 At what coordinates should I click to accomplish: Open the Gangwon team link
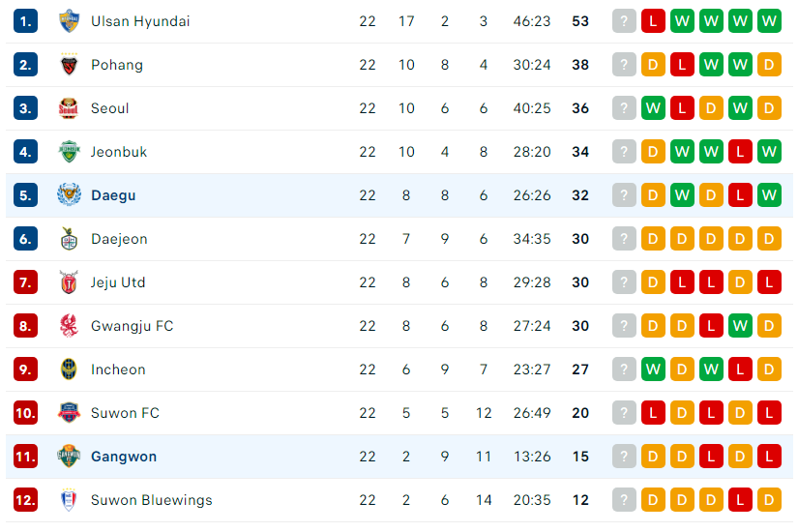tap(124, 457)
